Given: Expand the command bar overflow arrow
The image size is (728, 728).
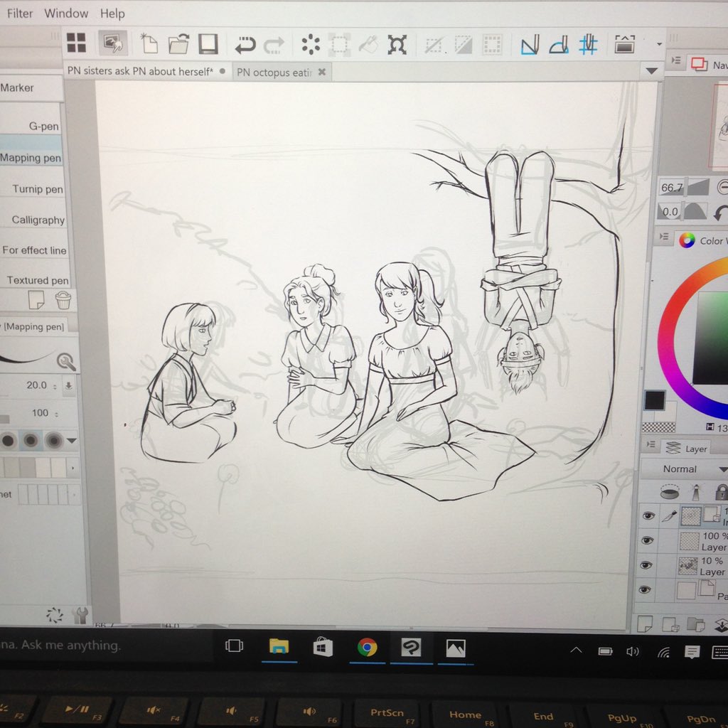Looking at the screenshot, I should click(659, 44).
